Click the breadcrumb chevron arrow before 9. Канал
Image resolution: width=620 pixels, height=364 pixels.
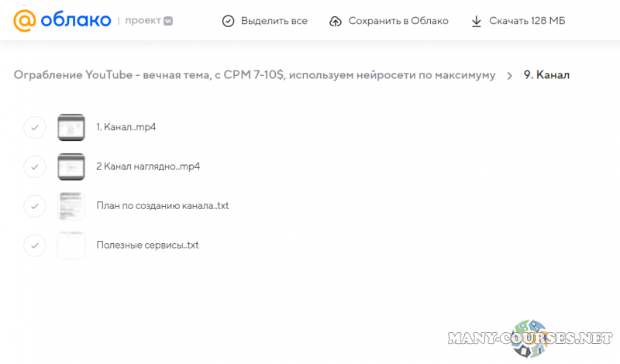(x=509, y=76)
